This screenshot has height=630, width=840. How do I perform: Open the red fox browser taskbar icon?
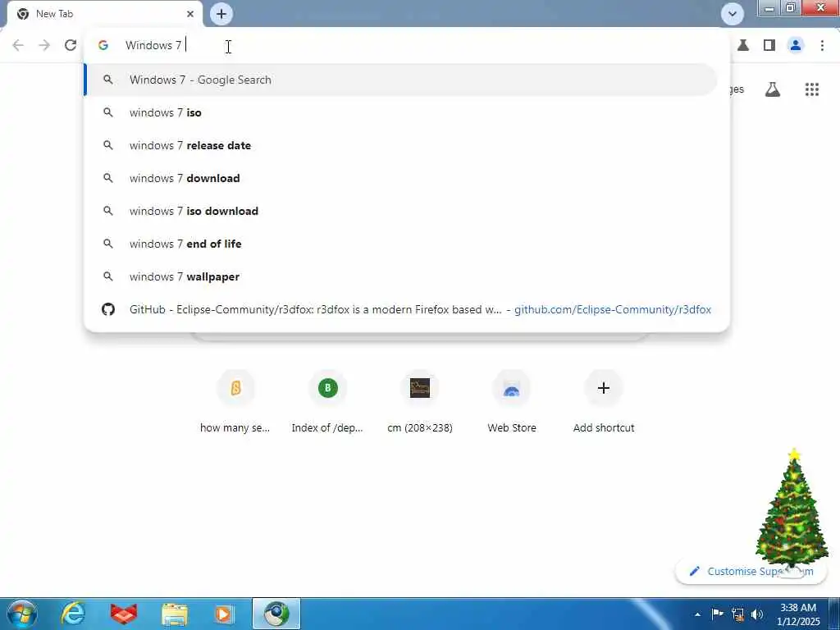point(124,614)
